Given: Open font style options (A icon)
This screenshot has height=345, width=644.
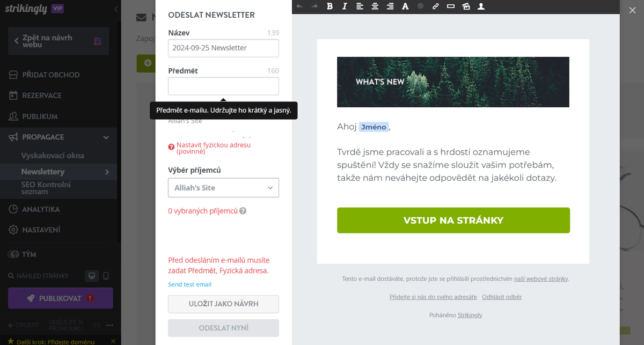Looking at the screenshot, I should click(x=405, y=6).
